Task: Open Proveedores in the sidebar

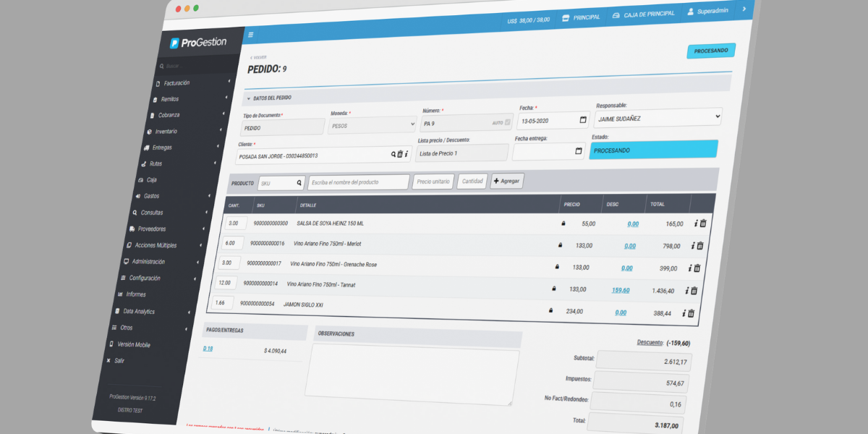Action: [151, 229]
